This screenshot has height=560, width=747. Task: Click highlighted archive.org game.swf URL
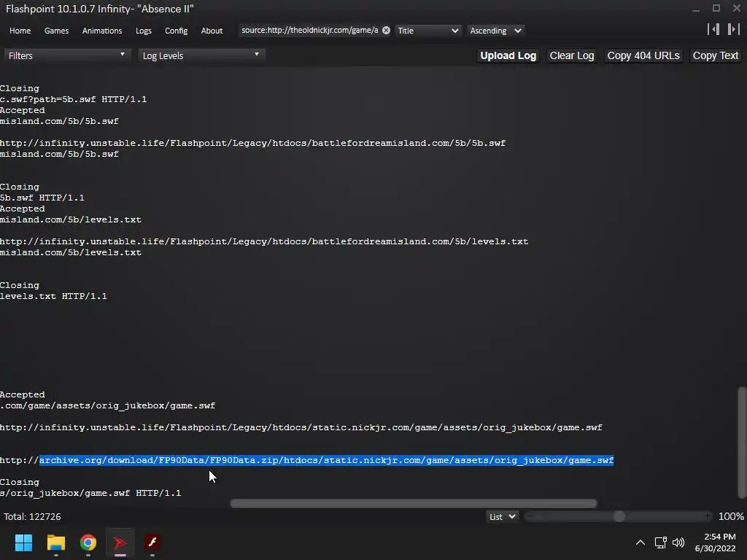click(x=326, y=461)
